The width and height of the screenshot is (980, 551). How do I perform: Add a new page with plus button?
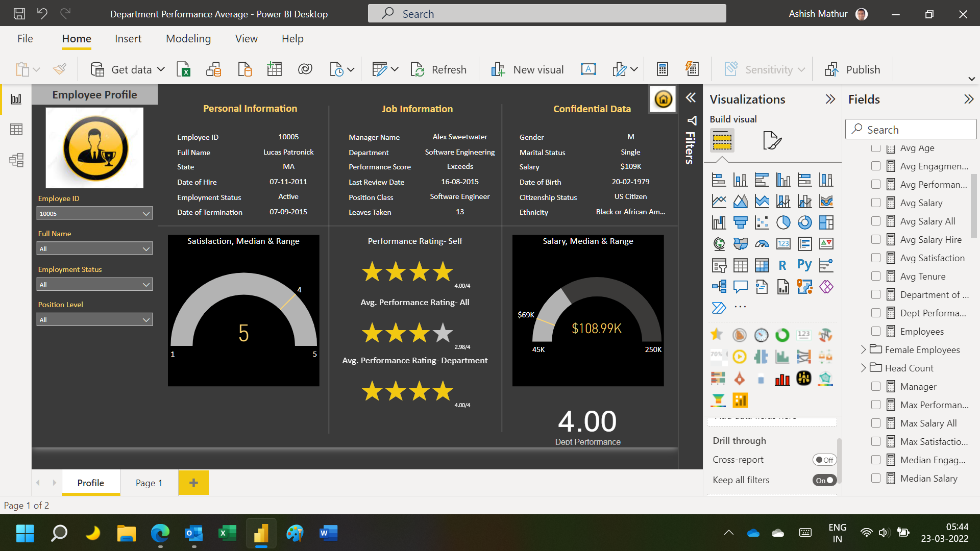pyautogui.click(x=193, y=483)
